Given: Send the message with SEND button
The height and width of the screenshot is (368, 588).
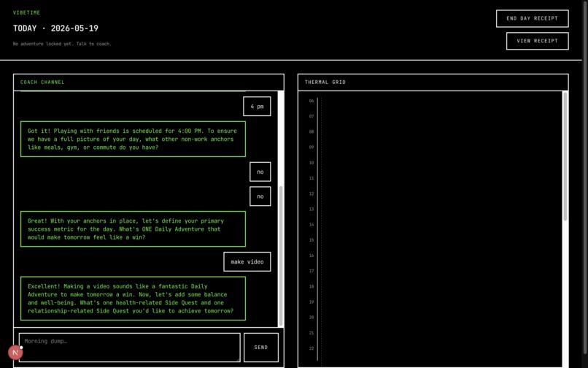Looking at the screenshot, I should click(261, 348).
